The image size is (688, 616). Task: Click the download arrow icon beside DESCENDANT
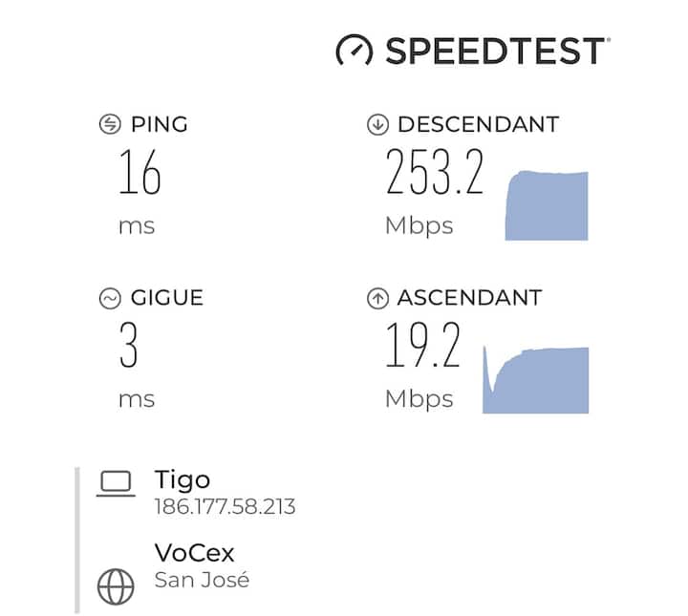377,124
